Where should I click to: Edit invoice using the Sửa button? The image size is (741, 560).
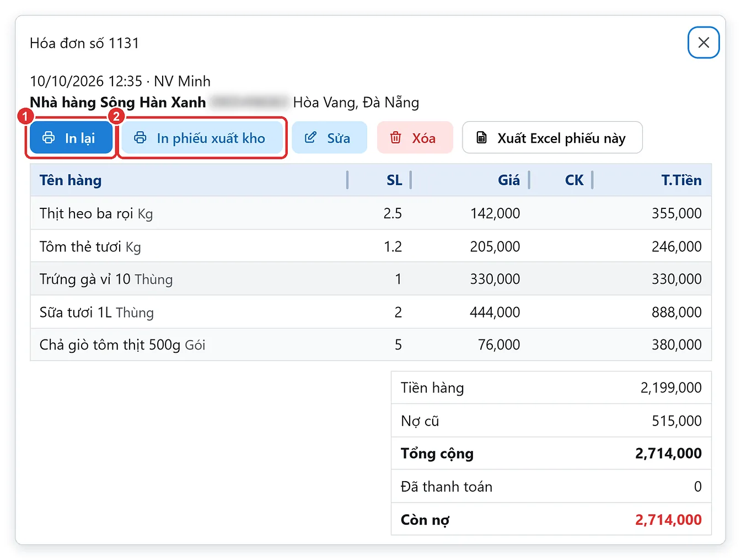point(329,138)
